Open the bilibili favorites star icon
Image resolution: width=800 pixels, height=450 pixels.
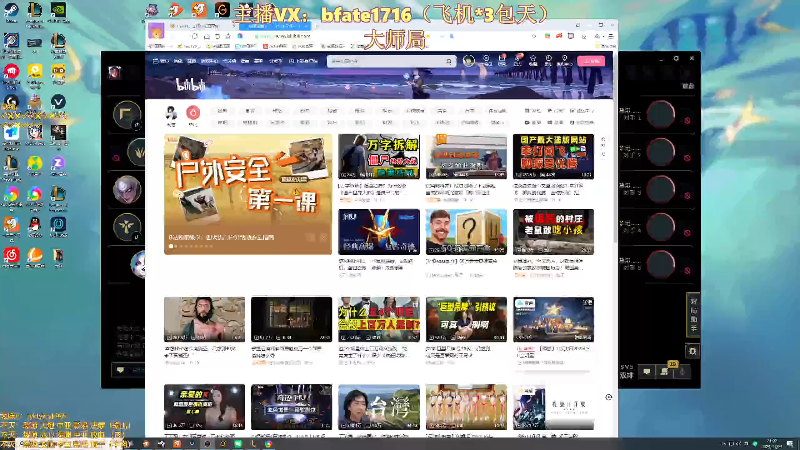coord(533,60)
